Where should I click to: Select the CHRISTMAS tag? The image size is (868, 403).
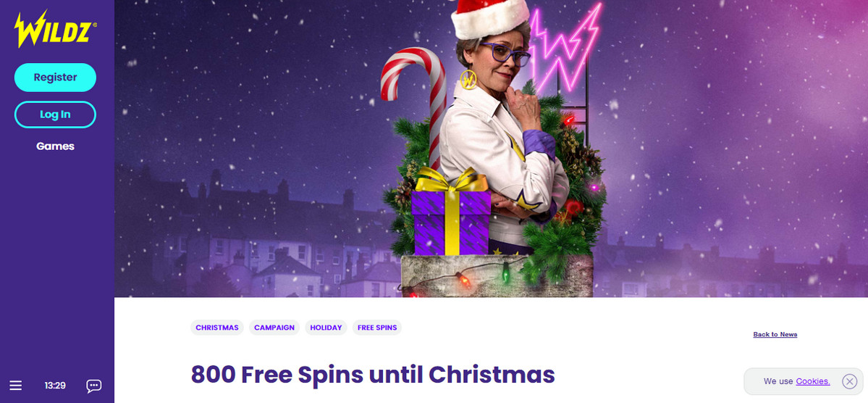(x=217, y=328)
